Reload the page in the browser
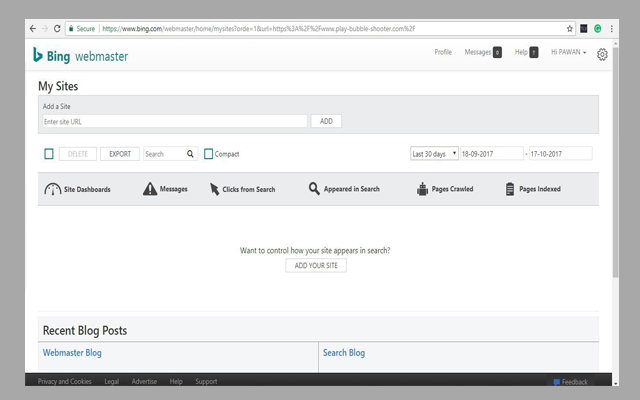Image resolution: width=640 pixels, height=400 pixels. tap(57, 29)
